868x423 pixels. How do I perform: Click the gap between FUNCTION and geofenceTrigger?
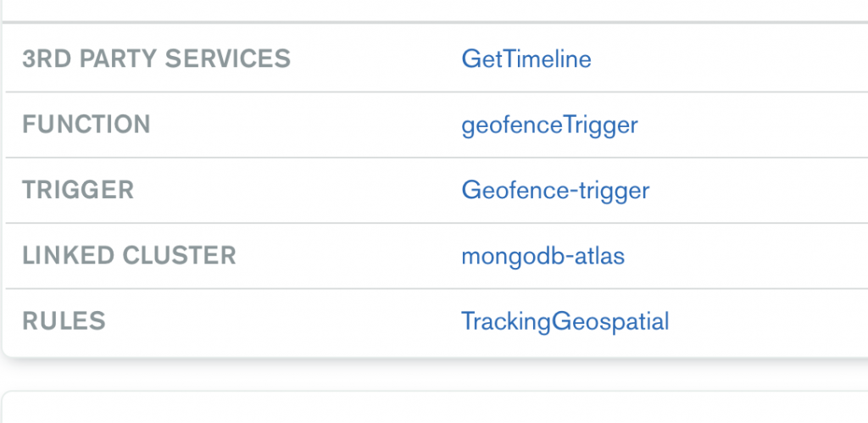coord(305,125)
